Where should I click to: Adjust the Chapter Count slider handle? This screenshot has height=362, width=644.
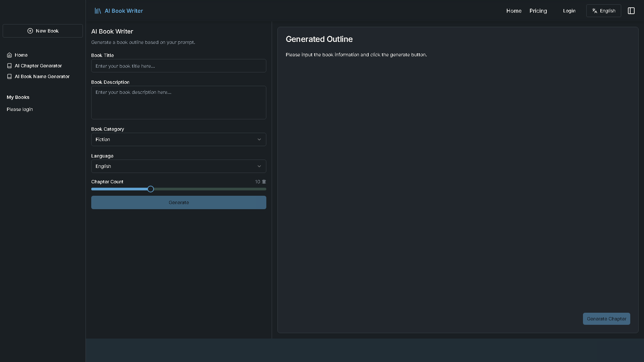click(150, 189)
